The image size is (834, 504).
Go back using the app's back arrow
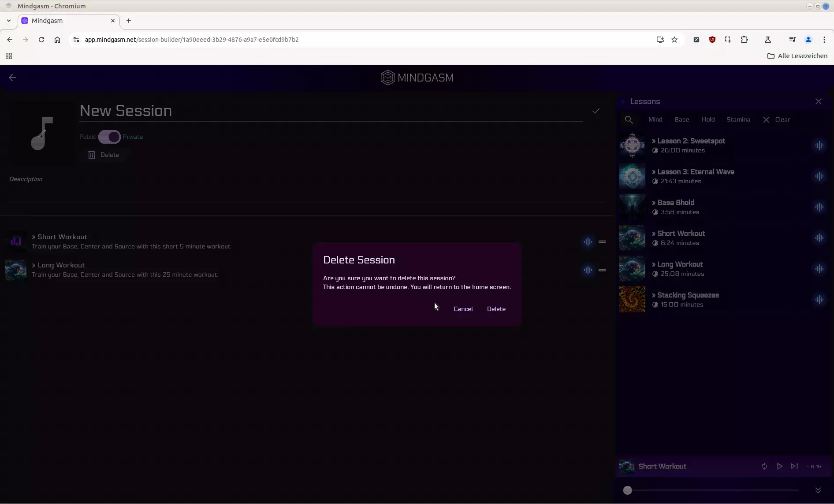(x=12, y=78)
